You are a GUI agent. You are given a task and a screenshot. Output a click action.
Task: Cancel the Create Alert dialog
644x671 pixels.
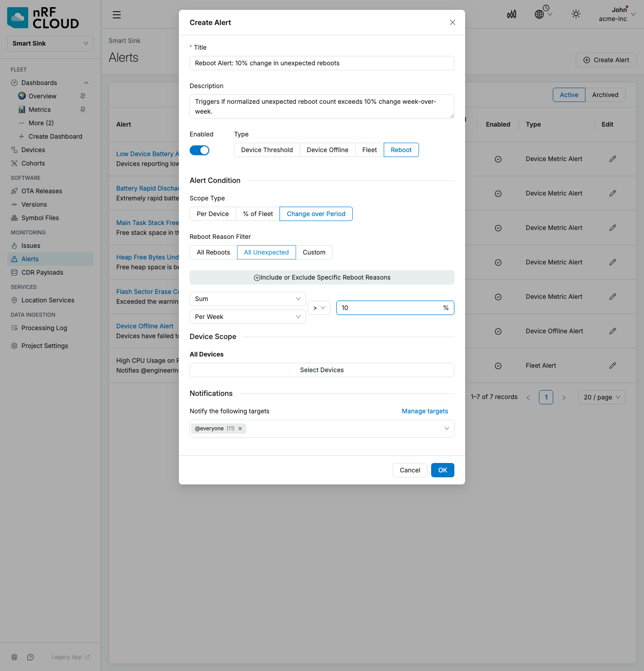point(410,470)
